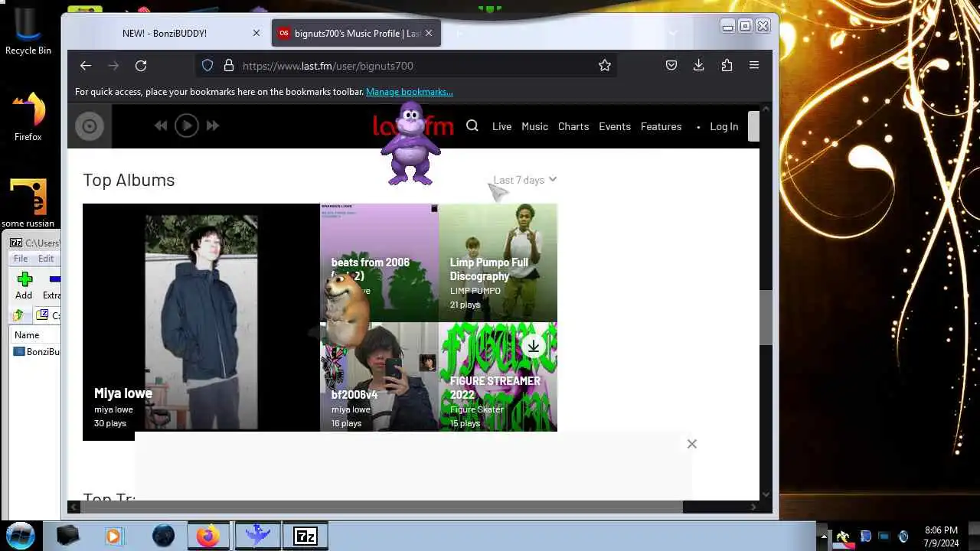
Task: Close the bottom ad banner
Action: pyautogui.click(x=692, y=444)
